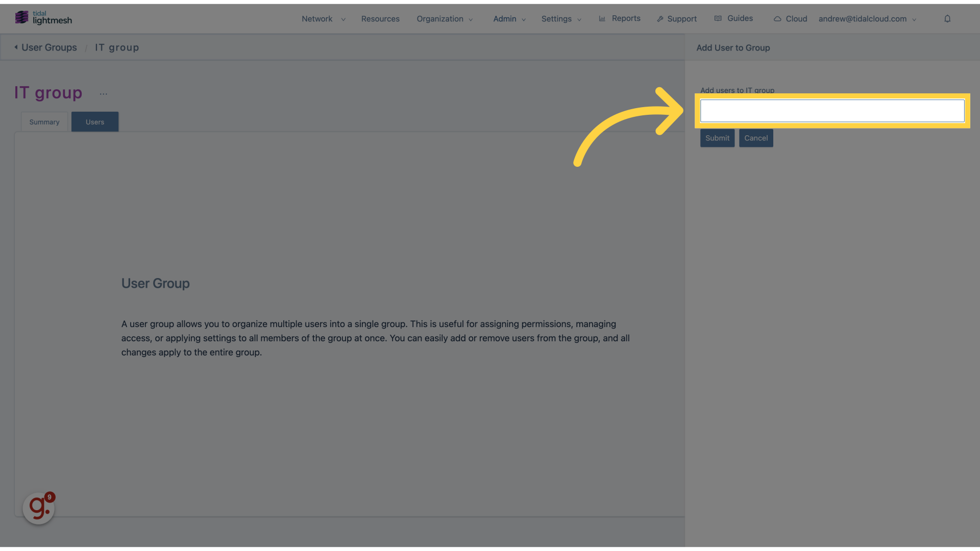Click the Cancel button
Screen dimensions: 980x551
[x=756, y=138]
